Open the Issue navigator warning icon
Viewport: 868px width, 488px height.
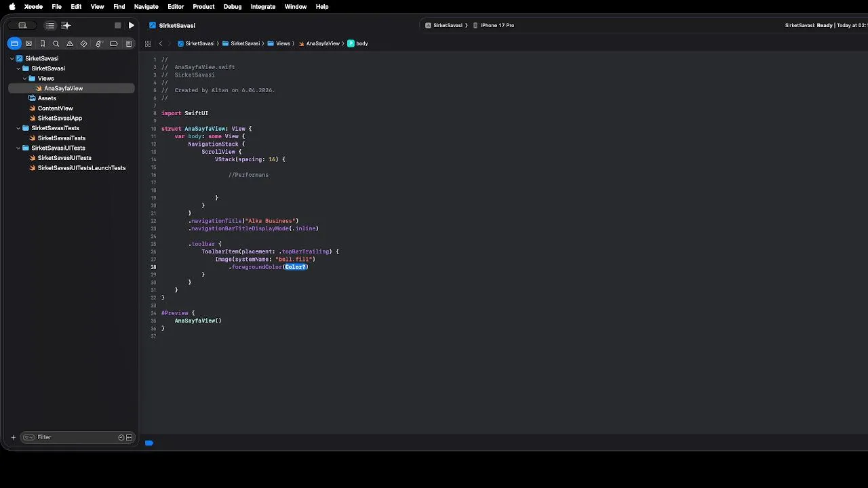coord(70,43)
